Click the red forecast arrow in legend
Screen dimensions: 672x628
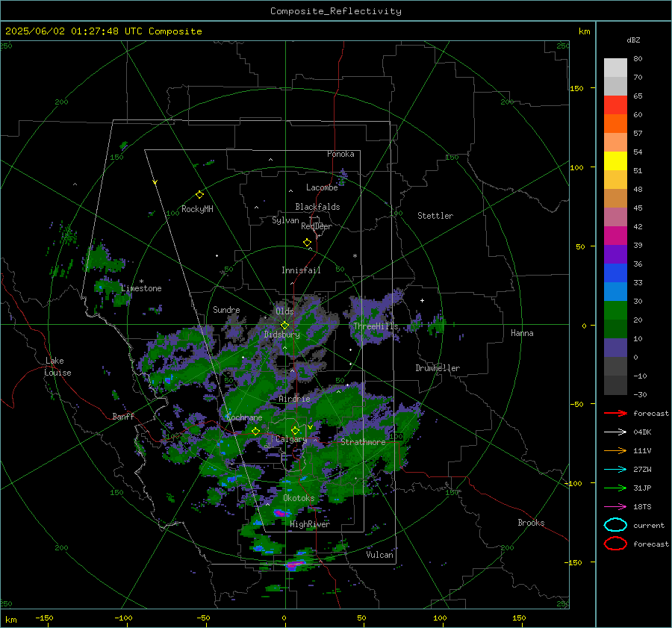point(615,413)
